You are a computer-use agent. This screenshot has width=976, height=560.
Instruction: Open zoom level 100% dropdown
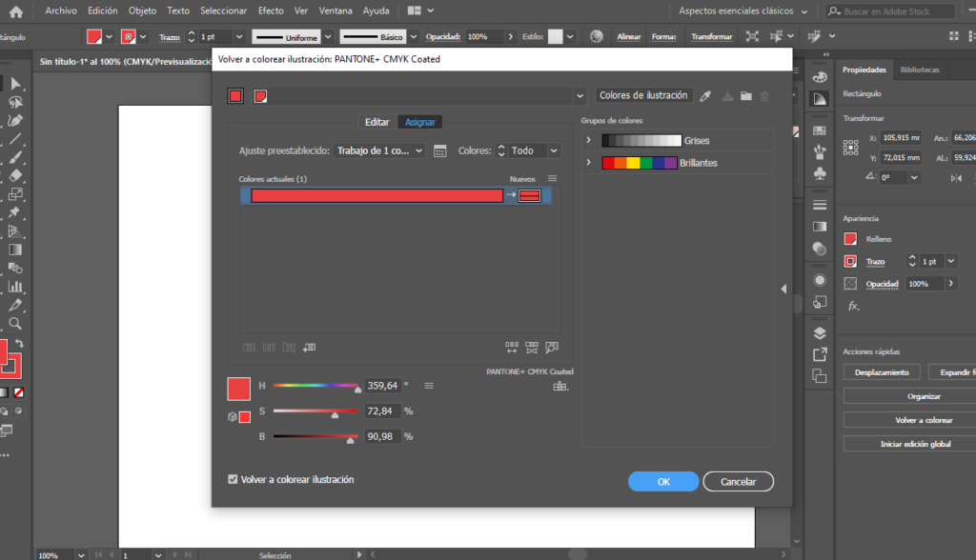[x=81, y=555]
